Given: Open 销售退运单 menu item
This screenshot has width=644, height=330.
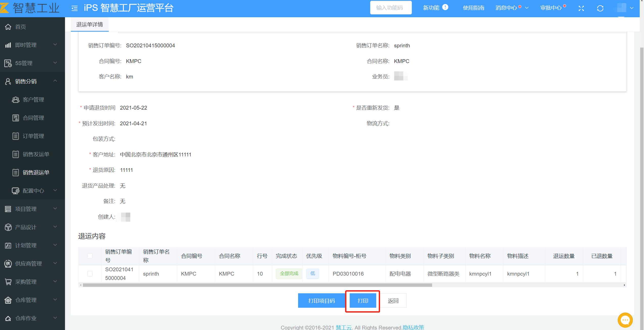Looking at the screenshot, I should (x=36, y=173).
